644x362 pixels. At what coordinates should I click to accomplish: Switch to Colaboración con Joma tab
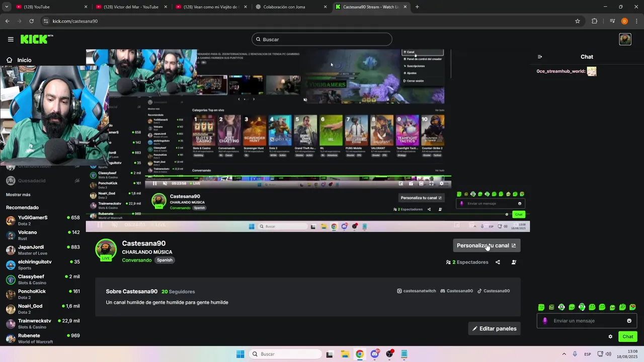pyautogui.click(x=292, y=7)
